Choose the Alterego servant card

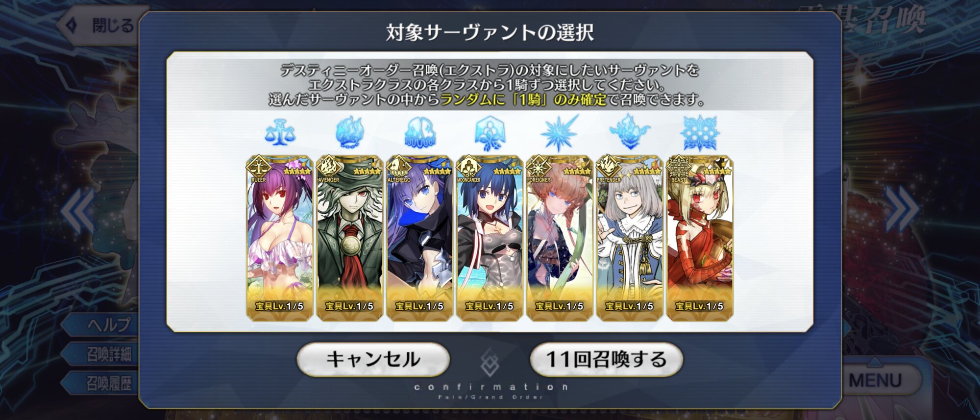click(419, 238)
